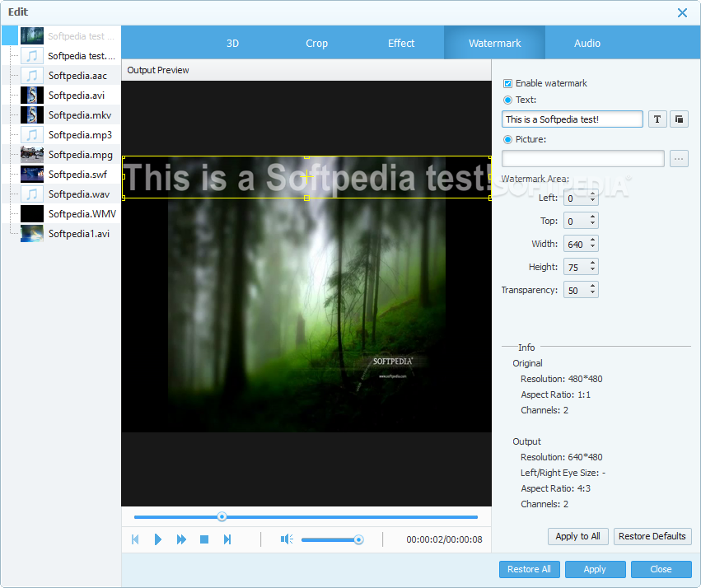Decrease the Height value
The height and width of the screenshot is (588, 701).
click(592, 270)
